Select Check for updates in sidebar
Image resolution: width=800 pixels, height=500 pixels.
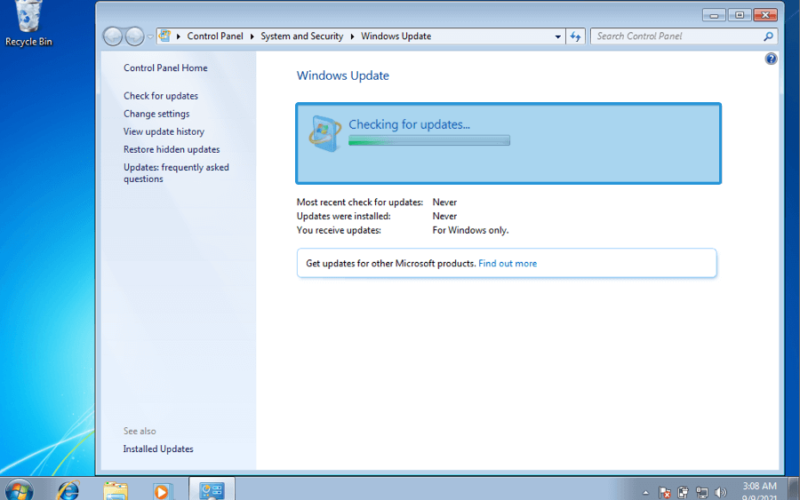pos(161,96)
